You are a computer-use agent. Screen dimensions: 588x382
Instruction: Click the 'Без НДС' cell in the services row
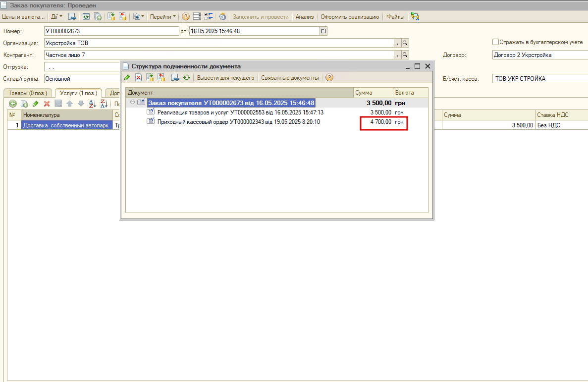[x=562, y=125]
